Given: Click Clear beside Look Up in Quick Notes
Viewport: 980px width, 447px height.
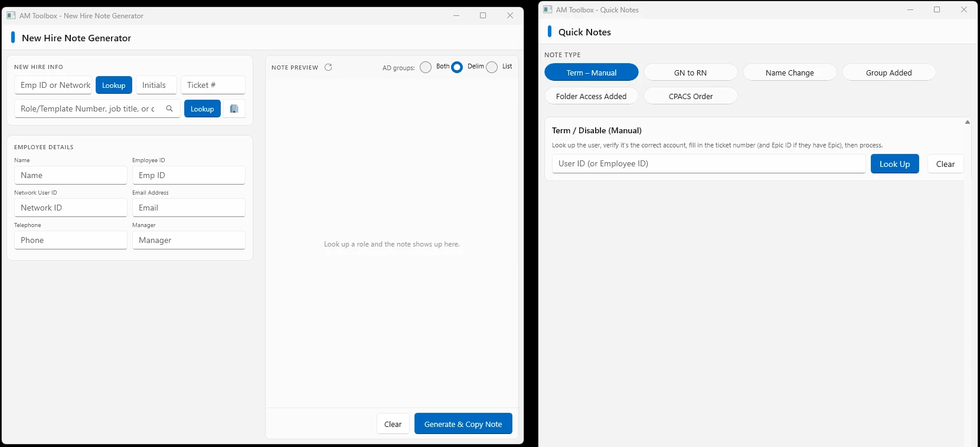Looking at the screenshot, I should coord(946,164).
